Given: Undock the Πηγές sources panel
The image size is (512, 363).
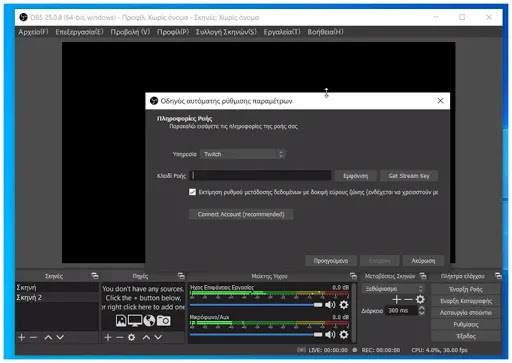Looking at the screenshot, I should 181,276.
